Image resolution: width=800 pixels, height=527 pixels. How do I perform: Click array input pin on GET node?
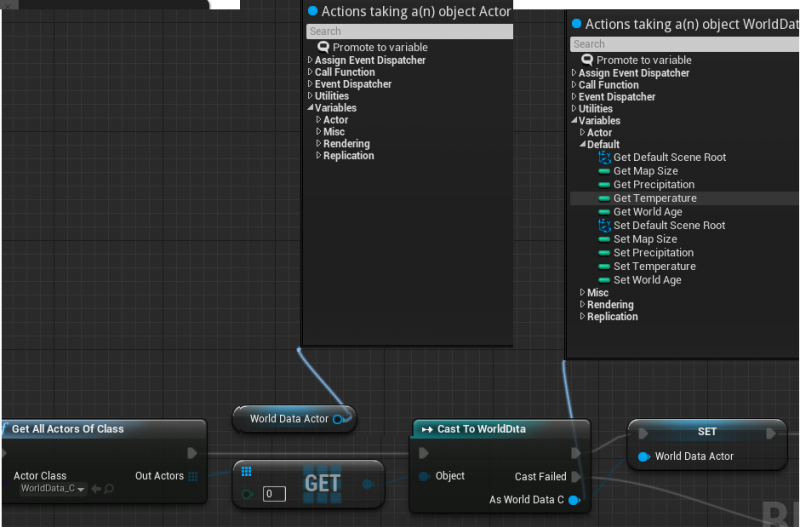(x=246, y=471)
